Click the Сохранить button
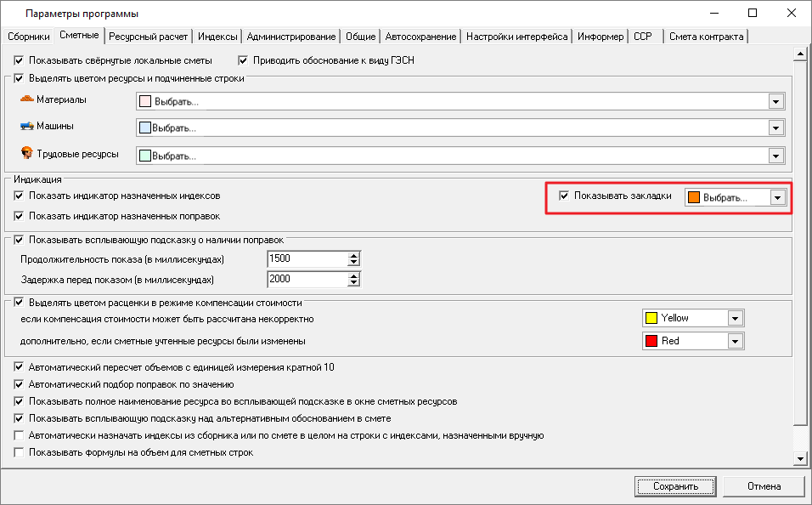This screenshot has height=505, width=812. pos(675,486)
